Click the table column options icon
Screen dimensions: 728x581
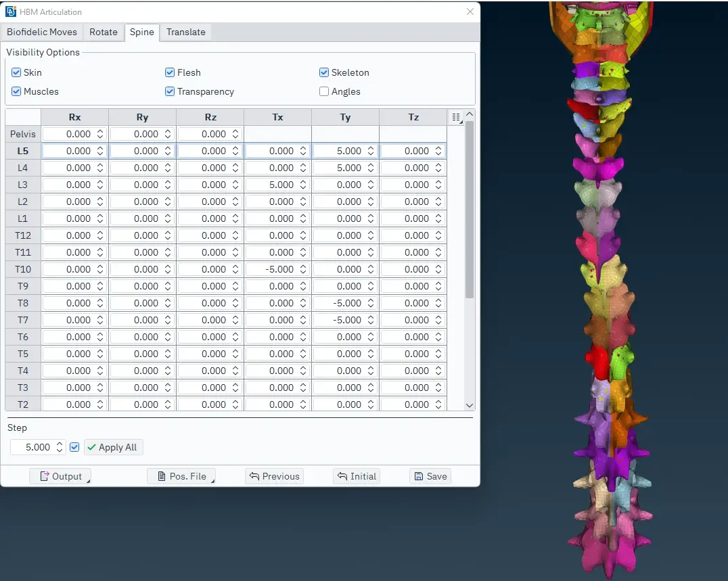(457, 118)
